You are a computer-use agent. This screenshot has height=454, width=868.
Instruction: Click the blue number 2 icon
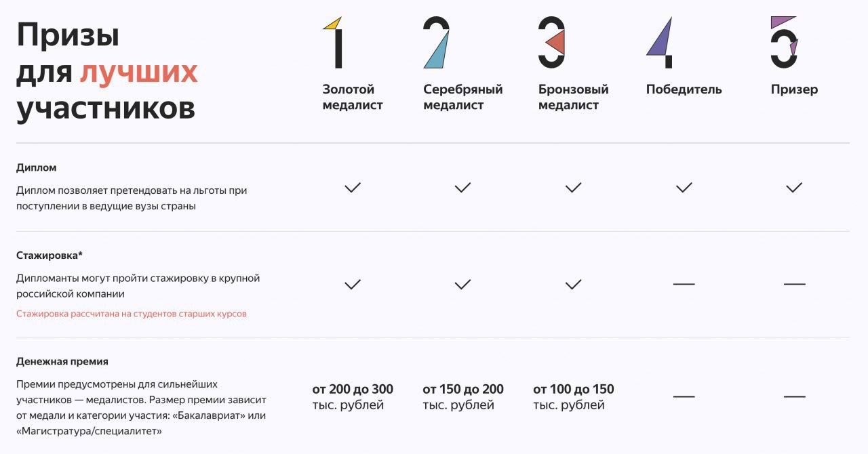(436, 43)
